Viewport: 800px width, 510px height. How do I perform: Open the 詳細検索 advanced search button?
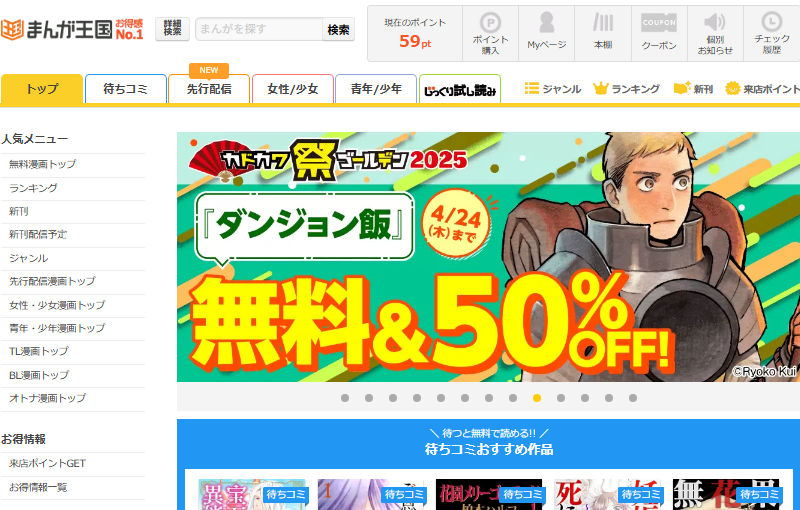click(172, 29)
